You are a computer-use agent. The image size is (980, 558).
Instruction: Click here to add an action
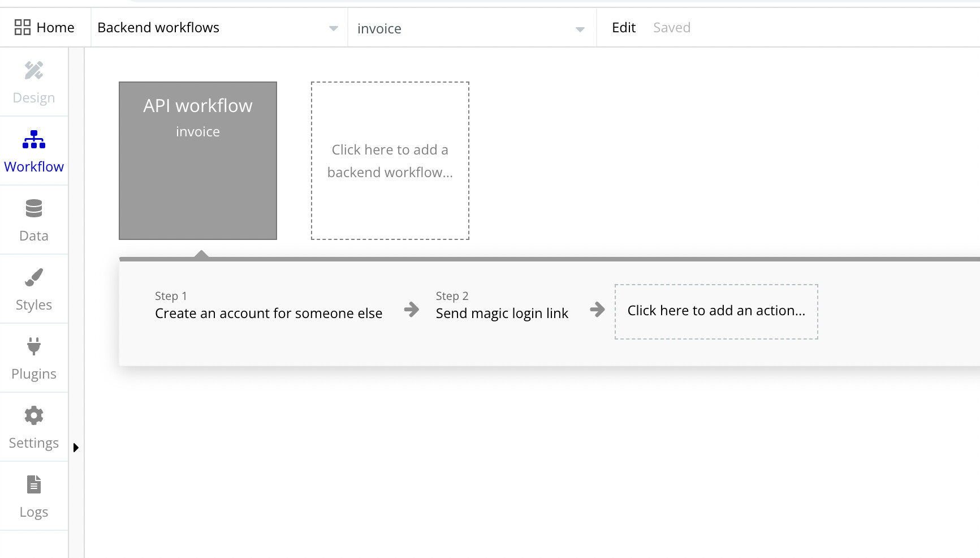pos(716,311)
